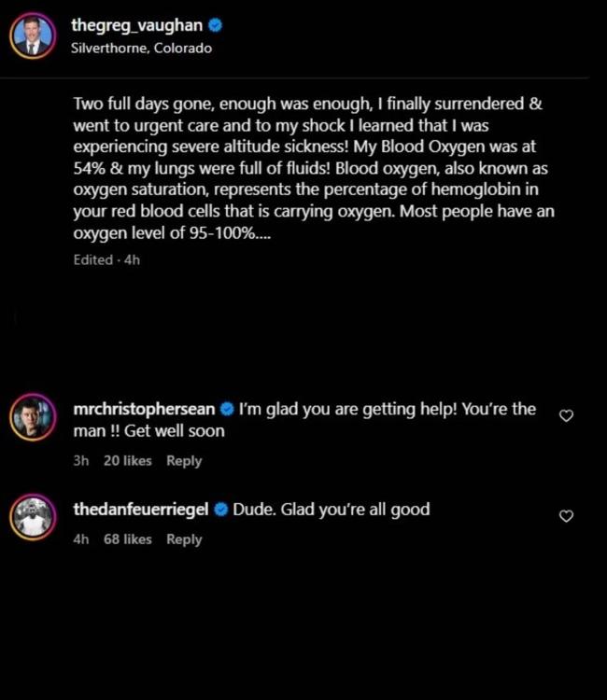This screenshot has height=700, width=607.
Task: Reply to mrchristophersean's comment
Action: 184,461
